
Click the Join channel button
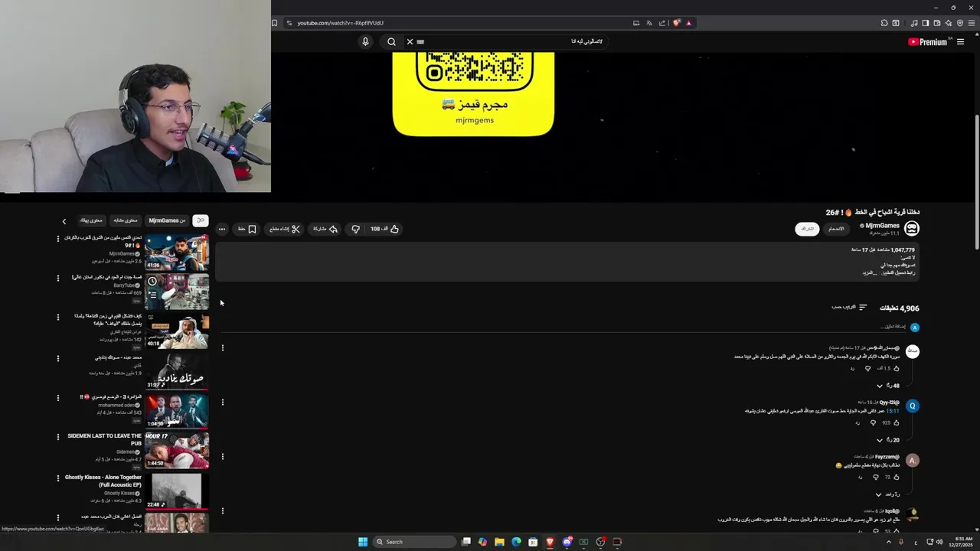[x=836, y=229]
